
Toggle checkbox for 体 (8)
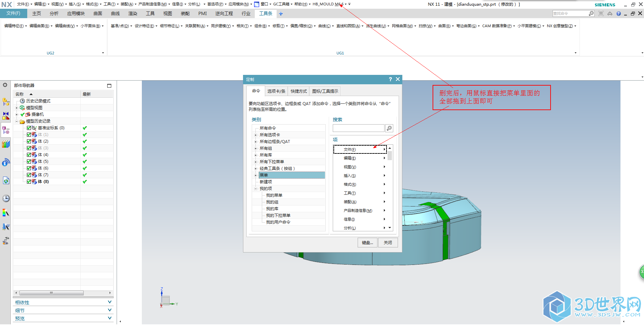click(29, 182)
